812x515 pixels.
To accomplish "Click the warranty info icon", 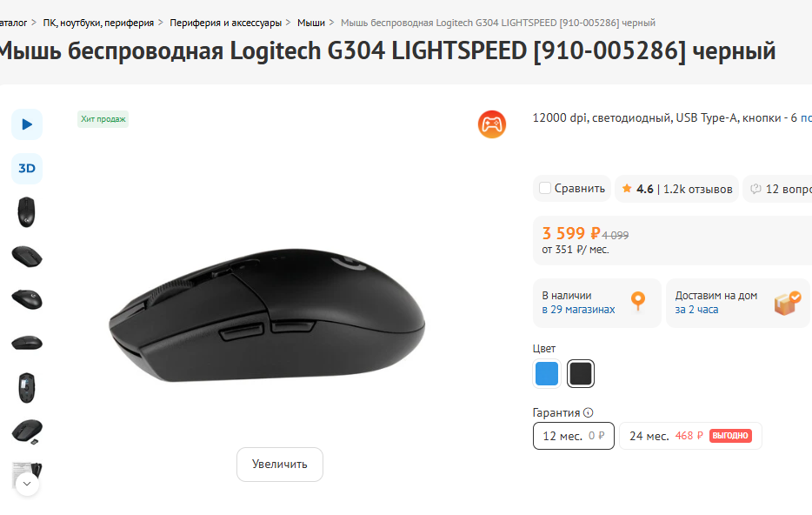I will [x=589, y=413].
